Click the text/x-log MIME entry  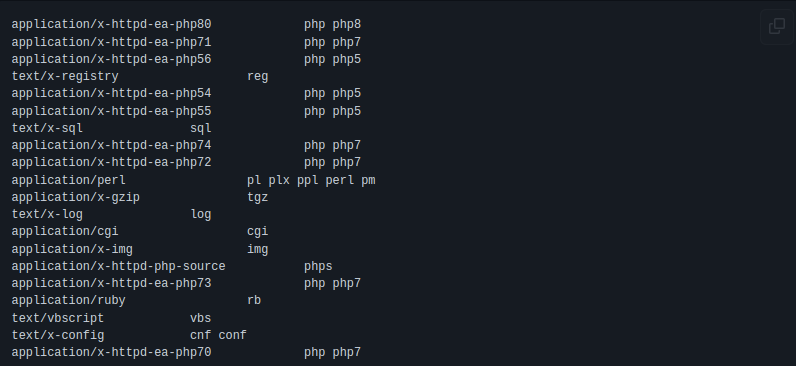[x=47, y=214]
